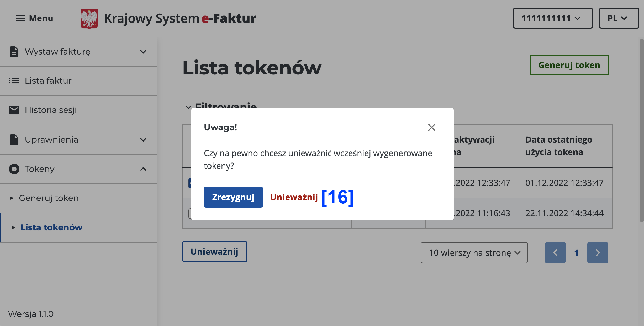Click the Uprawnienia file icon

pyautogui.click(x=14, y=140)
